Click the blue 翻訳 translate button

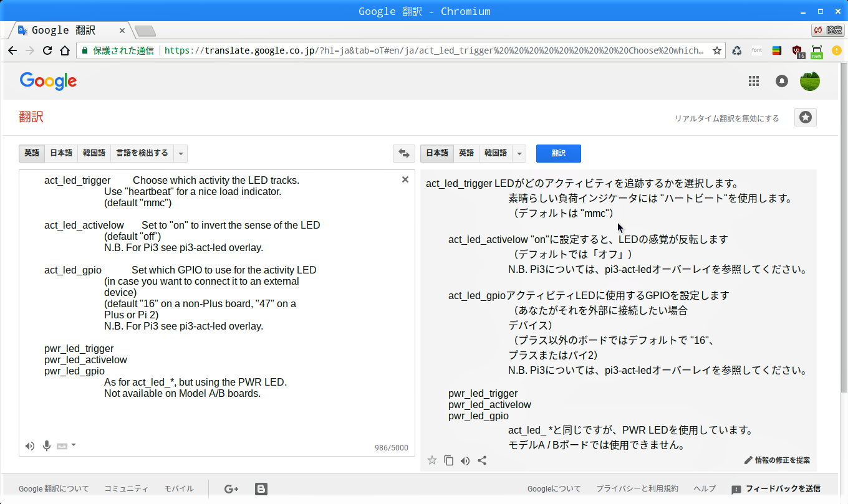click(x=559, y=153)
